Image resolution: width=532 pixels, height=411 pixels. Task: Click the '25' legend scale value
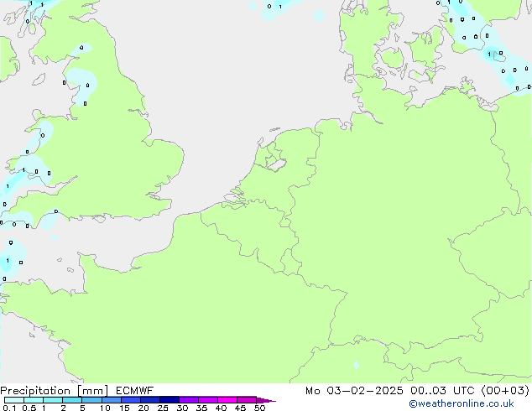(x=163, y=408)
